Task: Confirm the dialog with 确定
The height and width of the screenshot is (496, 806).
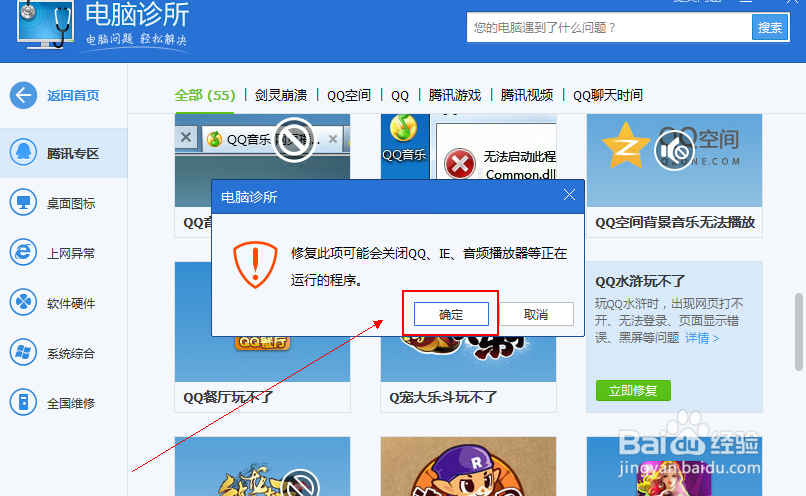Action: tap(451, 314)
